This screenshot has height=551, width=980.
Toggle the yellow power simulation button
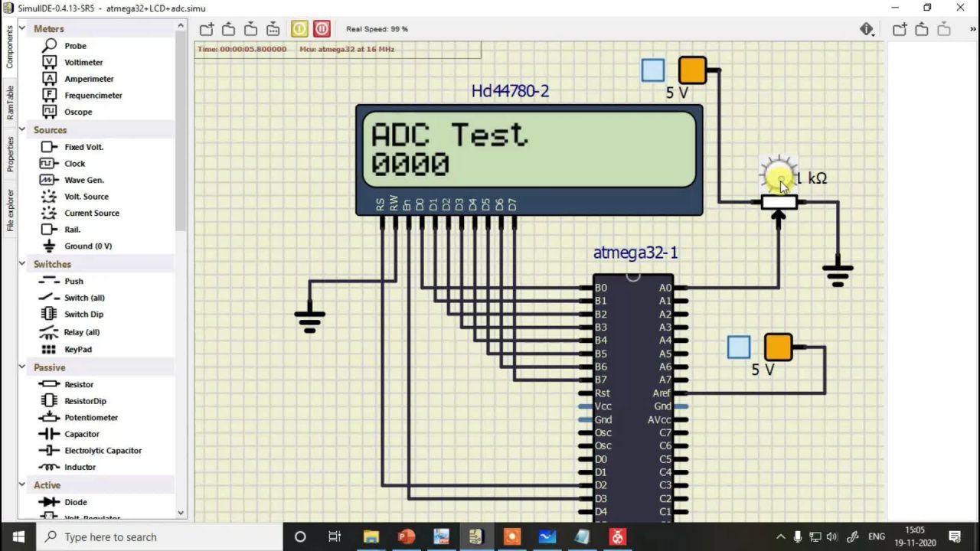[x=299, y=29]
